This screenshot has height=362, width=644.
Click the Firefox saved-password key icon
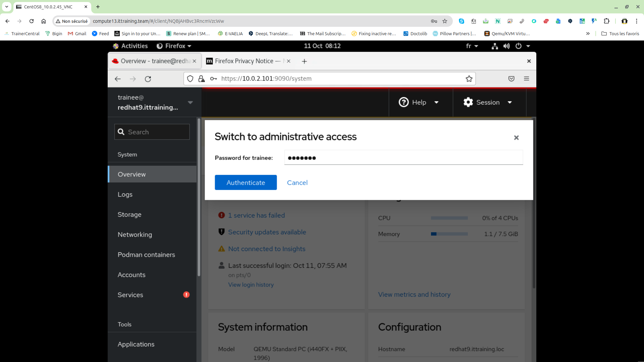coord(213,79)
